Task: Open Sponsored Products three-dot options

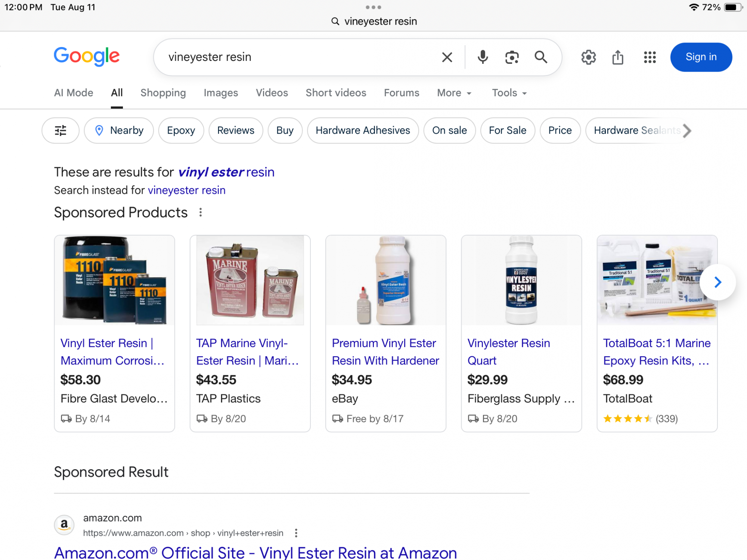Action: point(201,212)
